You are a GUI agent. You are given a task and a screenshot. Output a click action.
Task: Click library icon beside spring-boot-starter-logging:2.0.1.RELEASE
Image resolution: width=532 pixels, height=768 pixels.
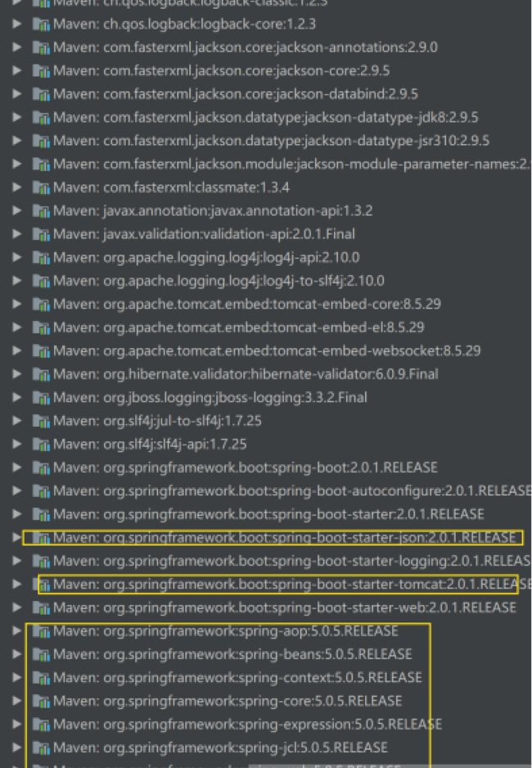[x=41, y=562]
